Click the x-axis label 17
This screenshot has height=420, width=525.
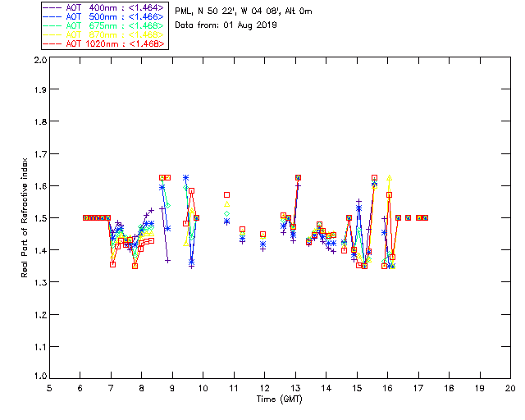(x=418, y=388)
